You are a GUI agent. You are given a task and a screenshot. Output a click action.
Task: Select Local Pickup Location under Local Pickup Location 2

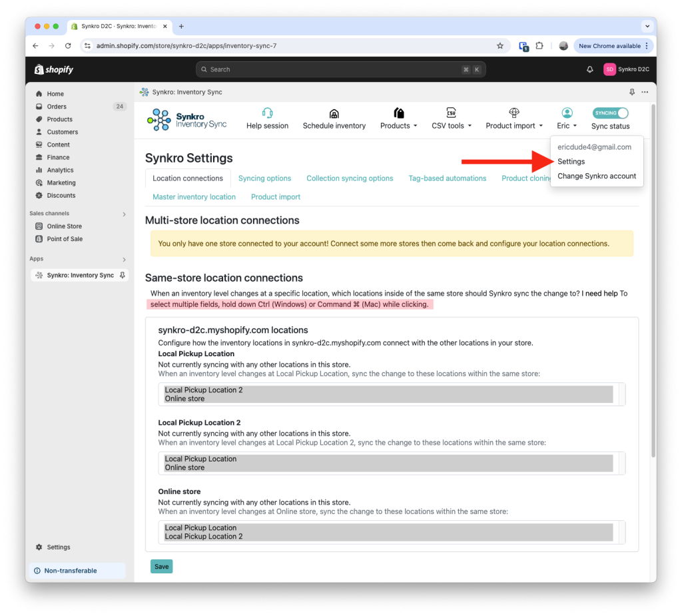[x=388, y=459]
